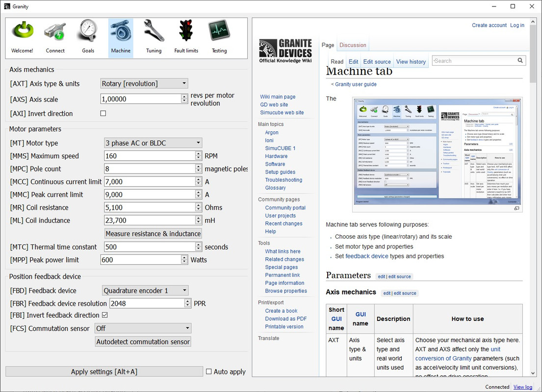Viewport: 542px width, 392px height.
Task: Open Wiki main page link
Action: tap(278, 97)
